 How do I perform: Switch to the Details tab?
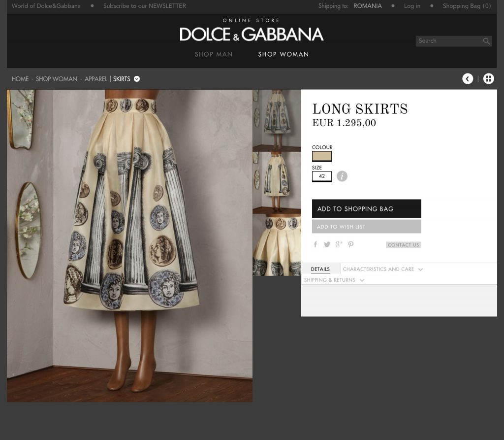coord(320,270)
